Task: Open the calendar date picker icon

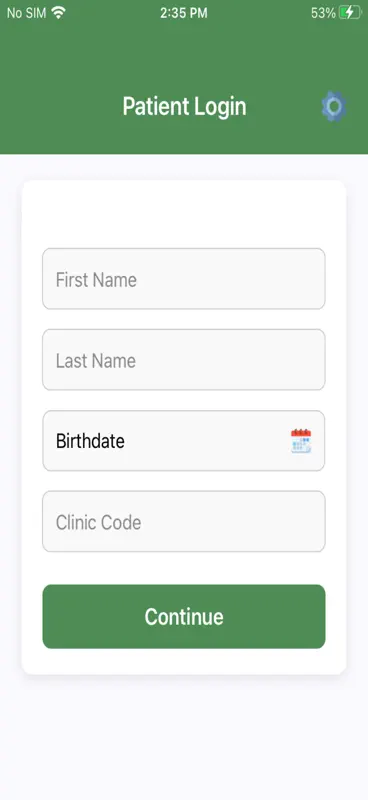Action: click(301, 441)
